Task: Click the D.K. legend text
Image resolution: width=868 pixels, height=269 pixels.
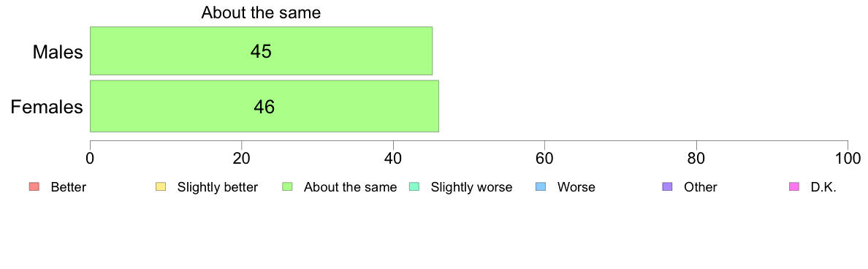Action: (823, 187)
